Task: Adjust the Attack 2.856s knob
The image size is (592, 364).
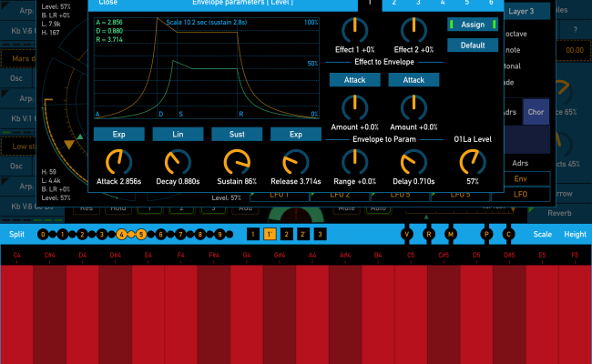Action: pyautogui.click(x=119, y=162)
